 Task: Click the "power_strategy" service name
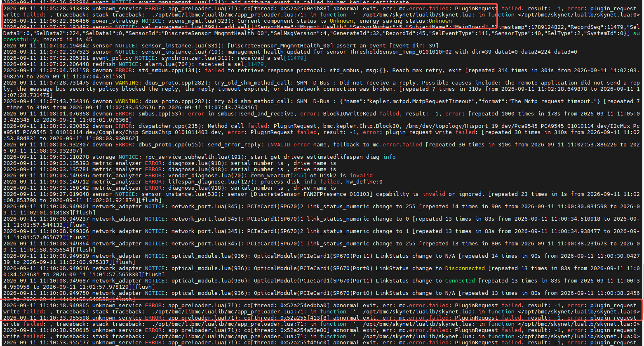[x=115, y=21]
